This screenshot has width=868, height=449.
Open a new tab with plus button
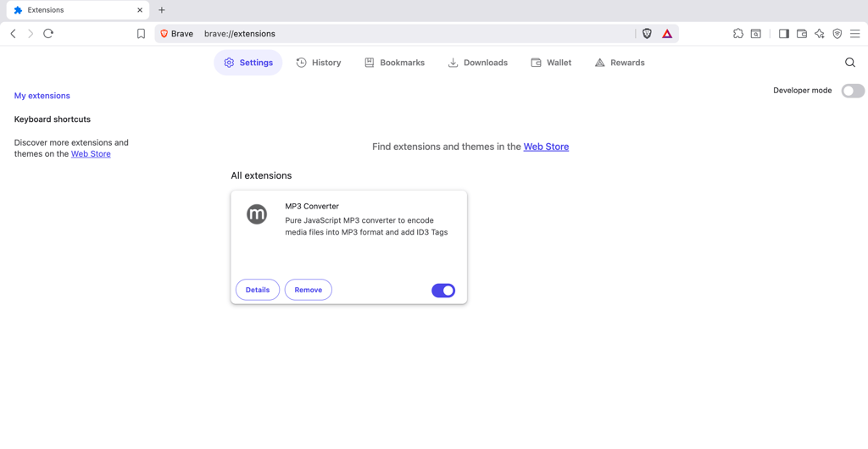[x=162, y=10]
